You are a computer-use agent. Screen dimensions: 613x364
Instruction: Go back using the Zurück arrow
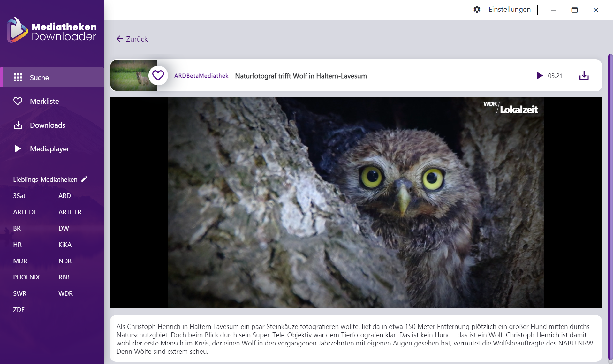(x=132, y=39)
